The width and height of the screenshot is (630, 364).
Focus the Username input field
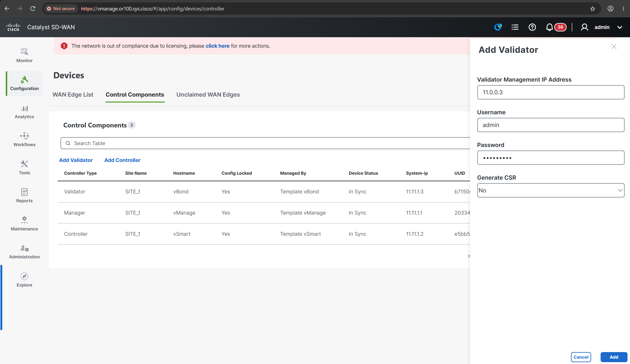coord(550,125)
